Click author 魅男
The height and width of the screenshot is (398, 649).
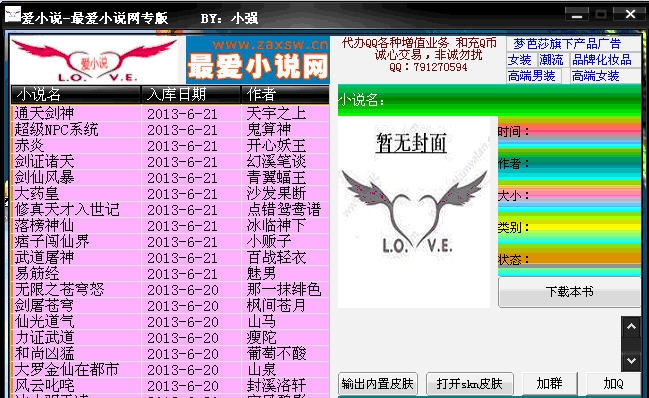261,273
